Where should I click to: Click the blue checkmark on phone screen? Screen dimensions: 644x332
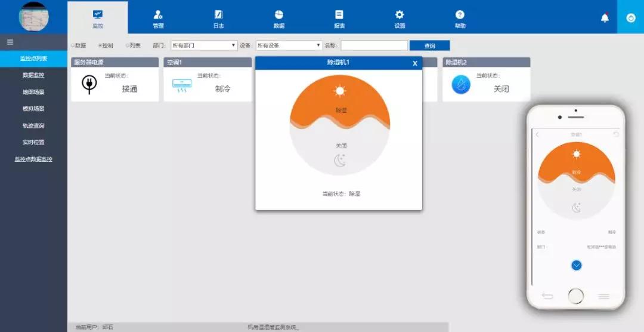576,265
